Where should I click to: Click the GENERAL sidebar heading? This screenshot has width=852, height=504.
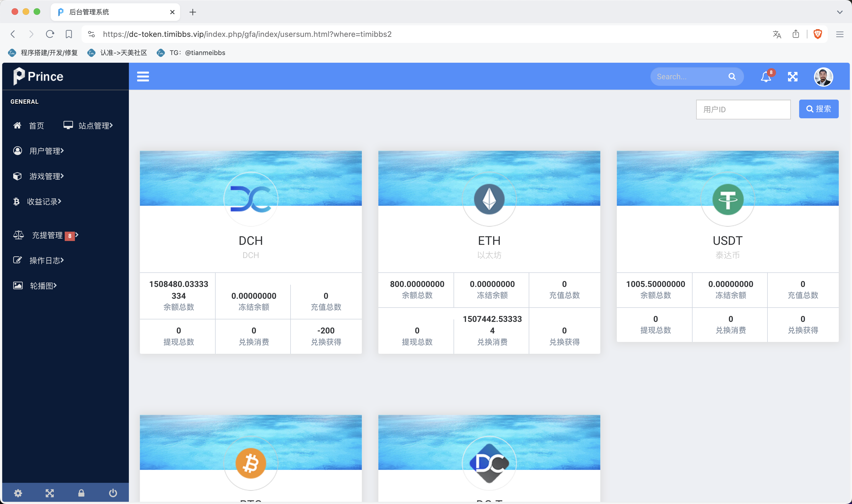click(25, 102)
